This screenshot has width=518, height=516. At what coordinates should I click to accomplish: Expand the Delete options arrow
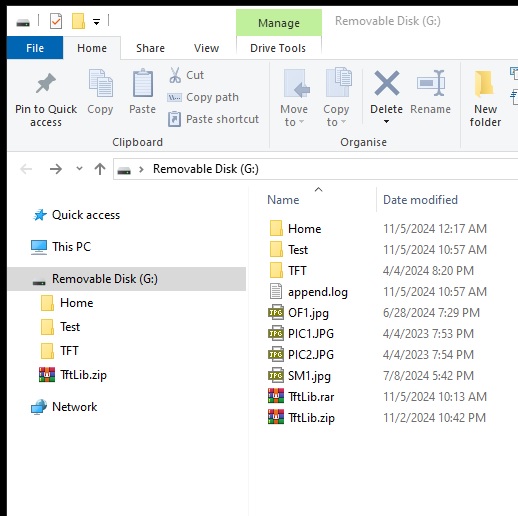[x=386, y=122]
